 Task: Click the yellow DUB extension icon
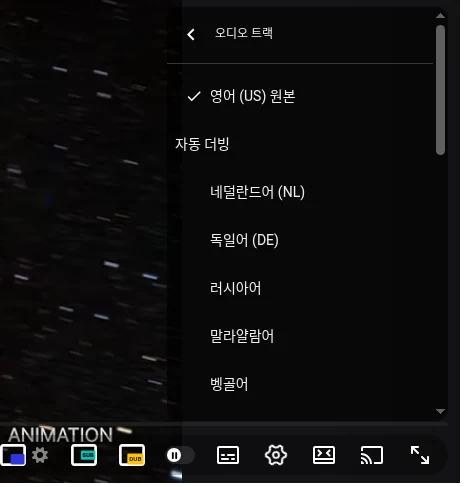(132, 455)
